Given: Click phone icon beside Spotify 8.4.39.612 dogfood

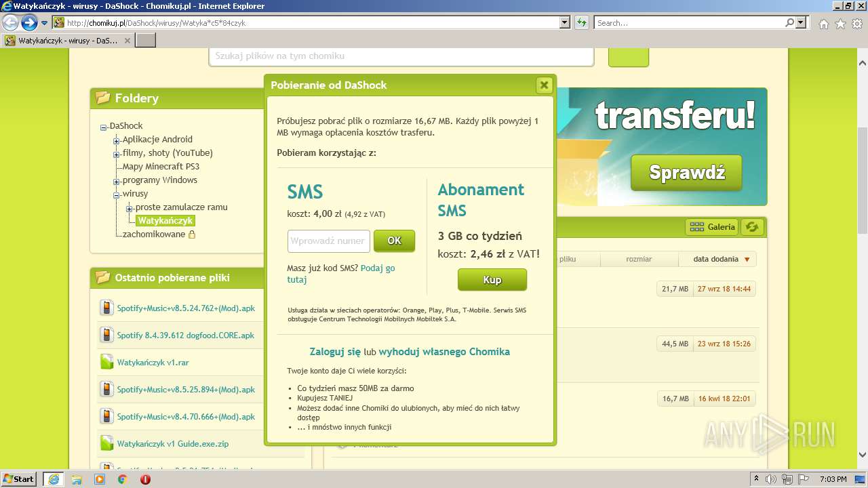Looking at the screenshot, I should click(106, 335).
